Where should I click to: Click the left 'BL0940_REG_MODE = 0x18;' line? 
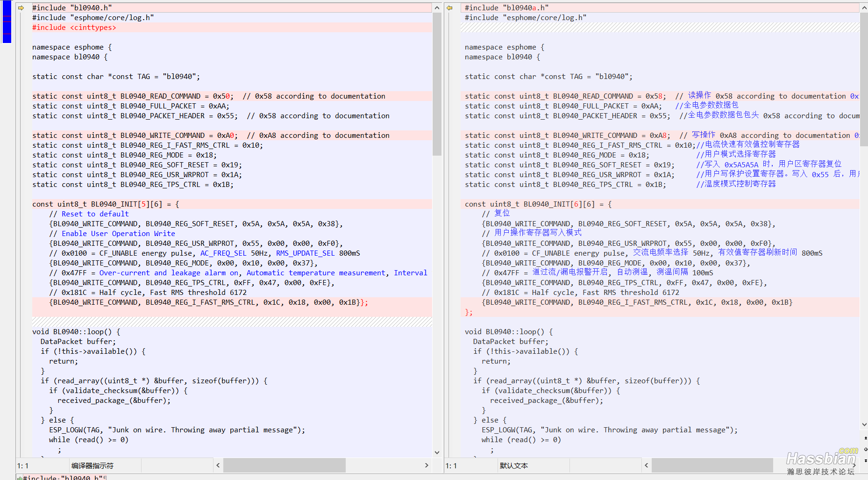tap(124, 155)
